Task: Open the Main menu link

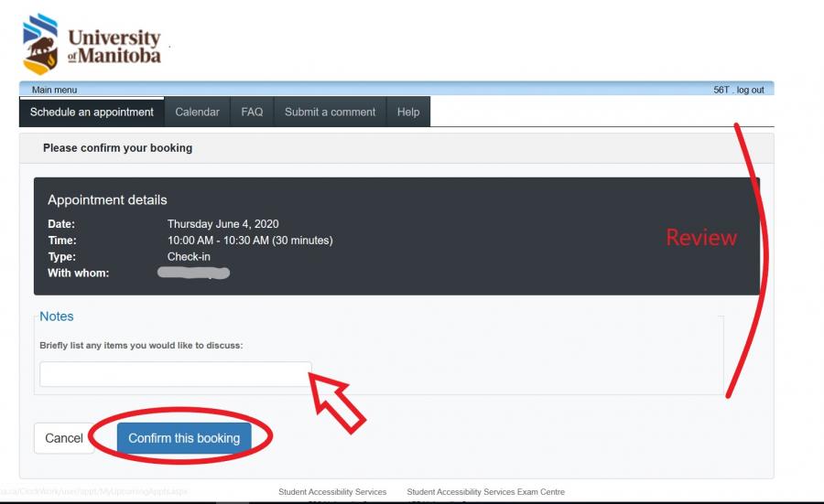Action: tap(54, 90)
